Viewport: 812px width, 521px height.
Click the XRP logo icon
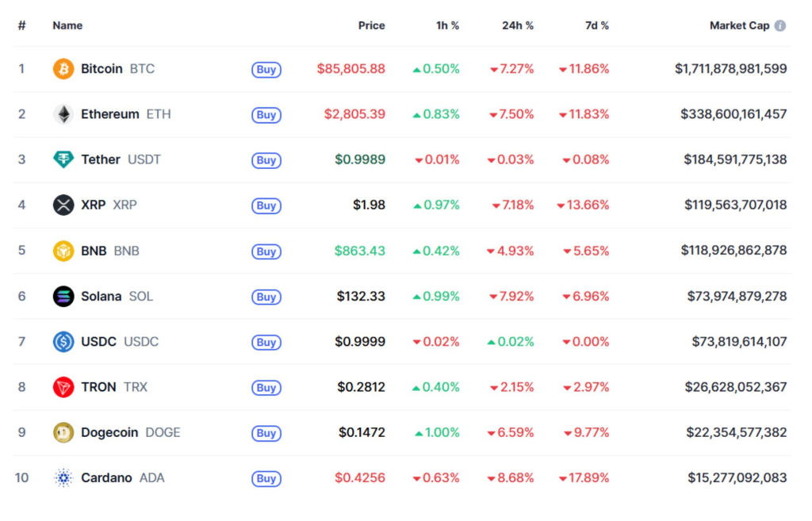63,205
